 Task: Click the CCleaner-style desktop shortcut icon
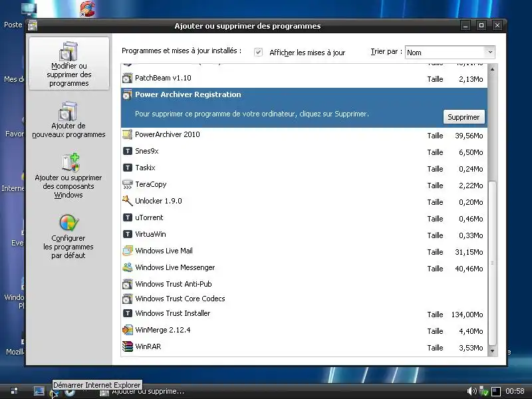pos(87,9)
